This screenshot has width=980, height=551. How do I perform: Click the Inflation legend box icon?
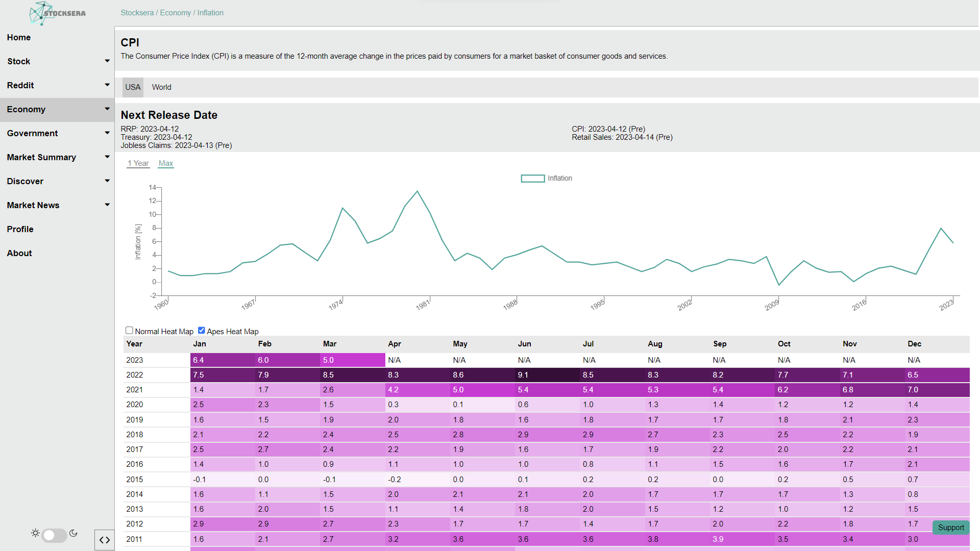(x=532, y=179)
